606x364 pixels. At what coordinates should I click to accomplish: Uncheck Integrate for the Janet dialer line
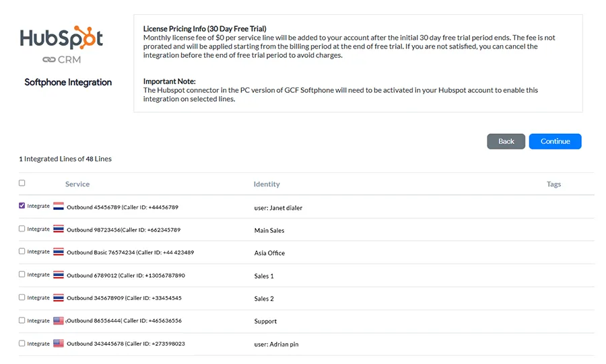coord(22,206)
